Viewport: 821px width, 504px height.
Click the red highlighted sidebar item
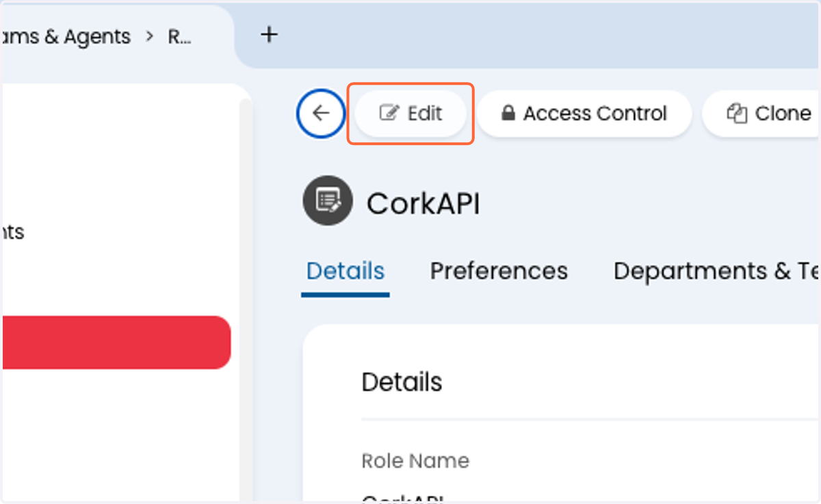(116, 343)
